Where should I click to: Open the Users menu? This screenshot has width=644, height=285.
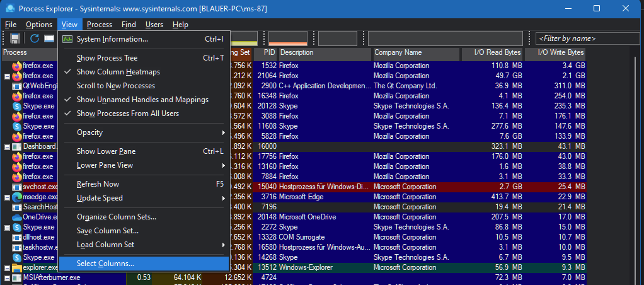[154, 25]
